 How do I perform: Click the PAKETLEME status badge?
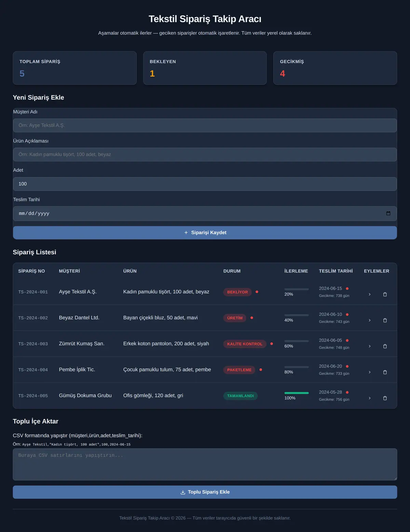[239, 370]
